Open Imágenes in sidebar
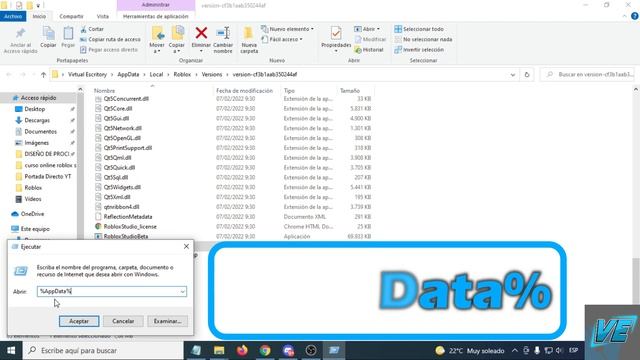Screen dimensions: 640x360 (x=36, y=143)
